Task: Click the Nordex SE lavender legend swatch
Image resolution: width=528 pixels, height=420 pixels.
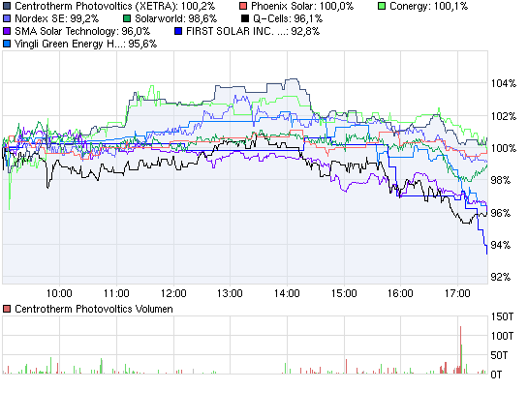Action: (x=7, y=18)
